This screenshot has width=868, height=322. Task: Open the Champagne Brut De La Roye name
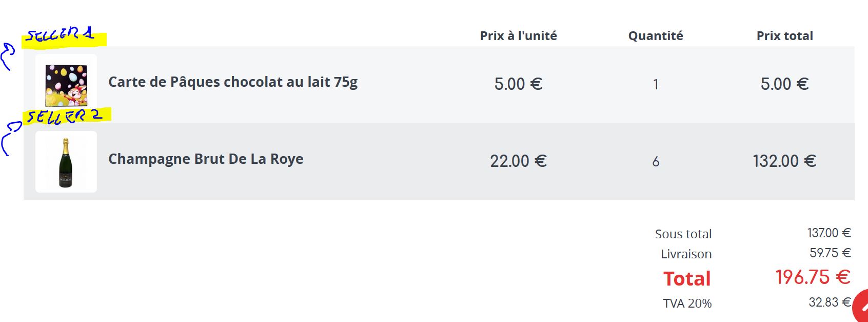(x=206, y=159)
